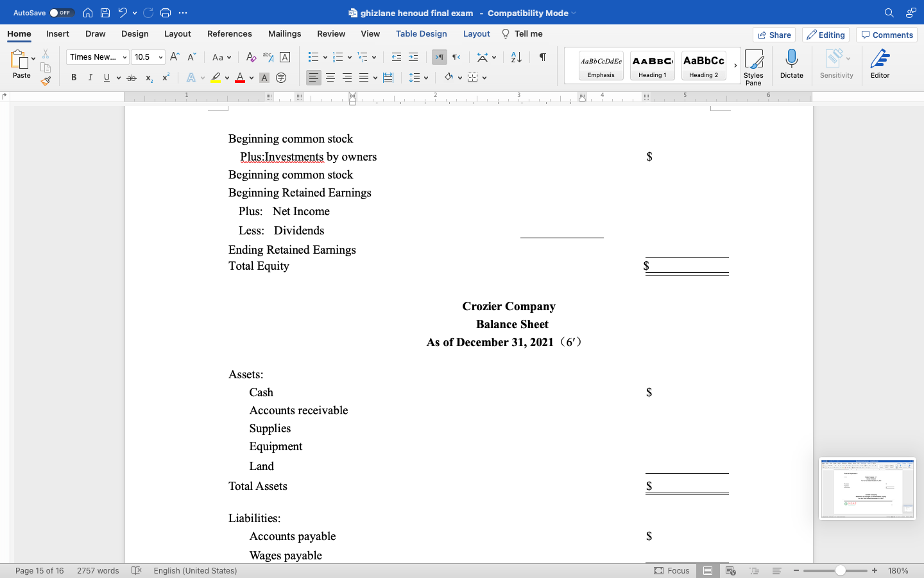Click the Tell me search box
Viewport: 924px width, 578px height.
(522, 33)
